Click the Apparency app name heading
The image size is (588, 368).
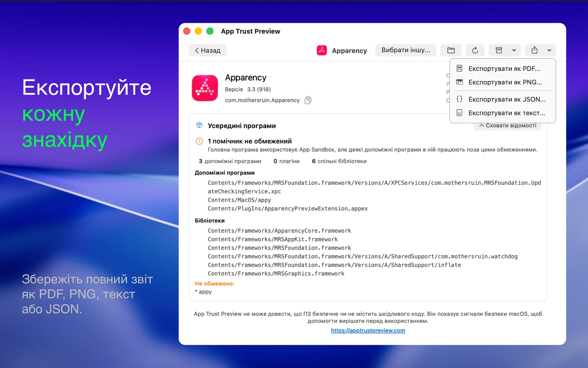click(x=245, y=78)
